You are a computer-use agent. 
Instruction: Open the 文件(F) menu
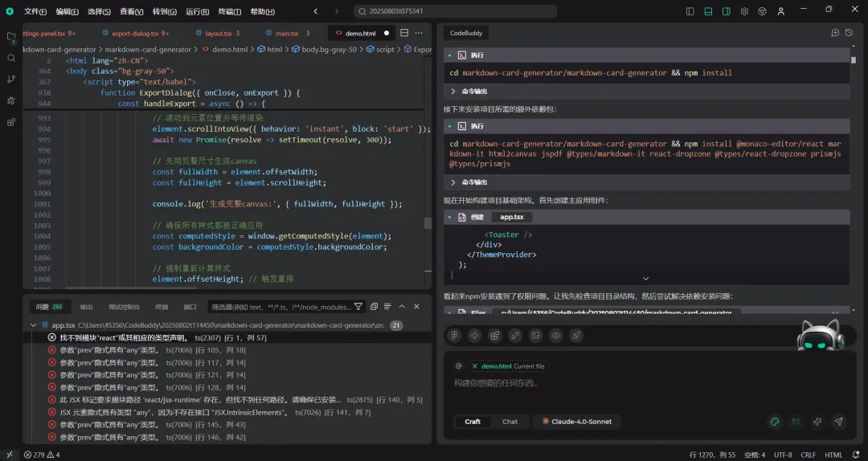tap(35, 11)
